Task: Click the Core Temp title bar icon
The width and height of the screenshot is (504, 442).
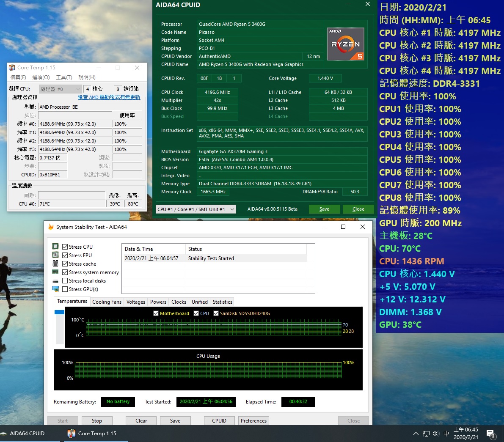Action: pyautogui.click(x=12, y=67)
